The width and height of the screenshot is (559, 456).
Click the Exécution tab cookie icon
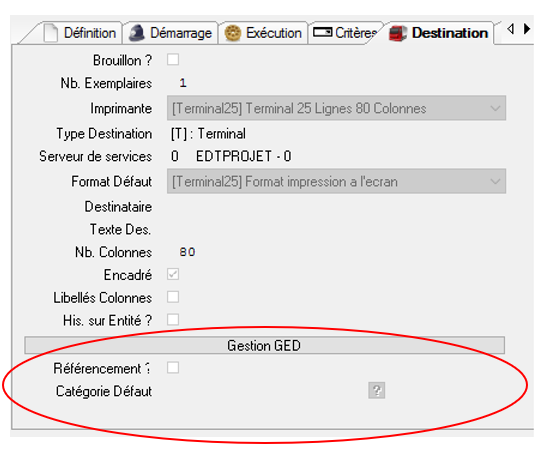coord(232,33)
